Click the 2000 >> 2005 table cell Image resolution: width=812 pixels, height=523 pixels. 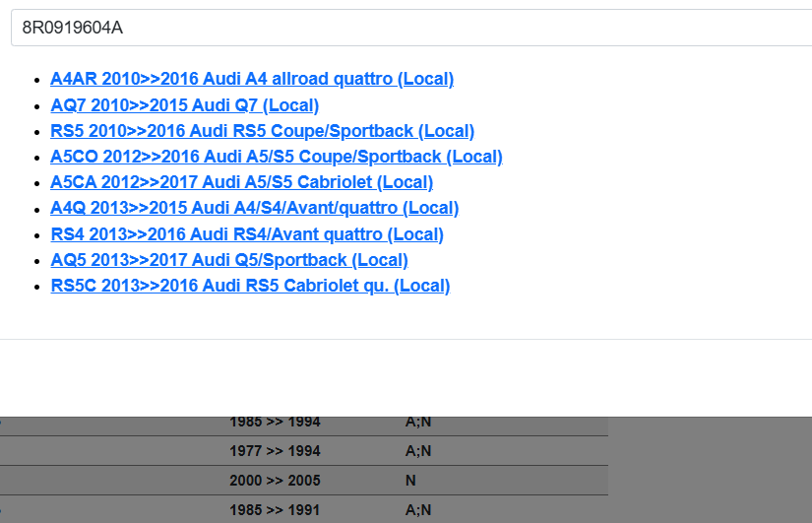click(275, 481)
